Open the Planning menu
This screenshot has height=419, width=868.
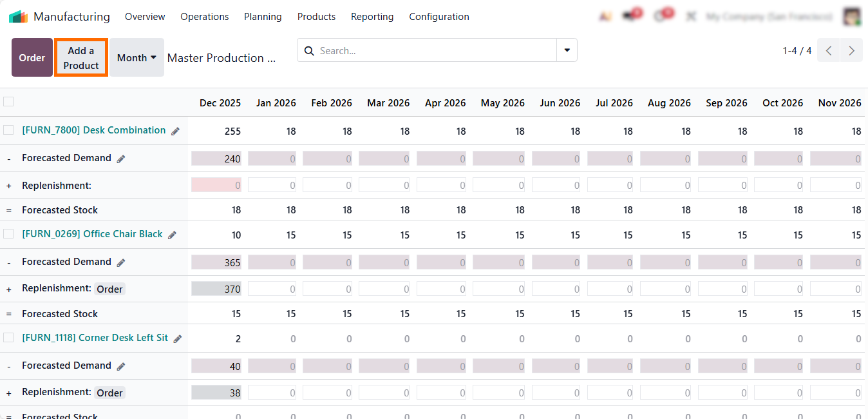pos(263,17)
